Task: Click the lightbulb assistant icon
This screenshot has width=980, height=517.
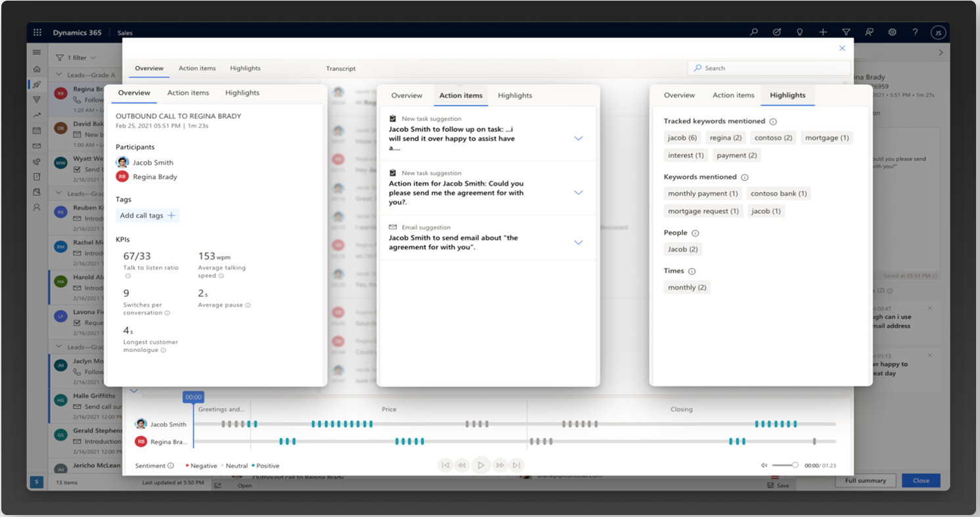Action: pyautogui.click(x=800, y=32)
